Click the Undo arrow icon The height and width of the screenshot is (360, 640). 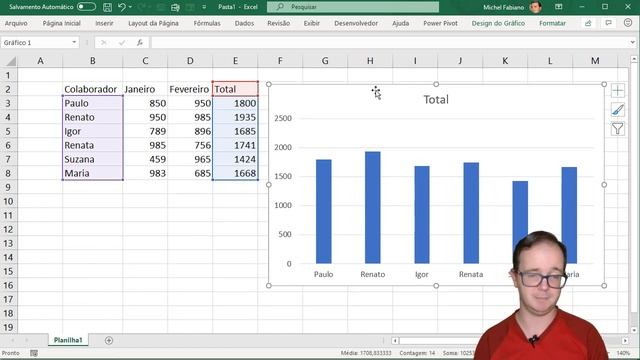click(121, 7)
